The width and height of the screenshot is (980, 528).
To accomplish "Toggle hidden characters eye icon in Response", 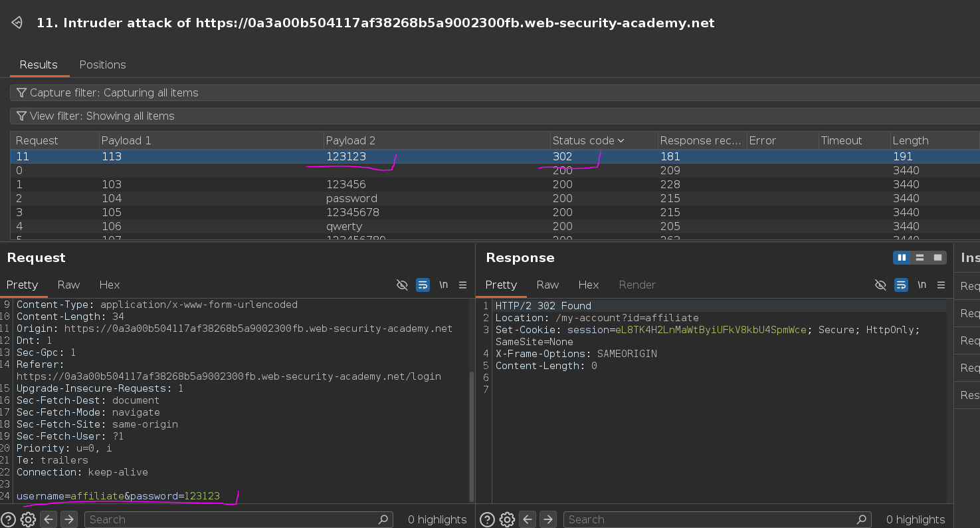I will (880, 285).
